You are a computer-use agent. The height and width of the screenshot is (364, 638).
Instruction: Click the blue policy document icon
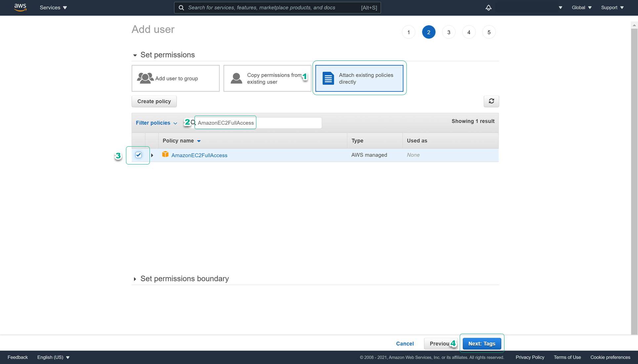click(x=328, y=78)
